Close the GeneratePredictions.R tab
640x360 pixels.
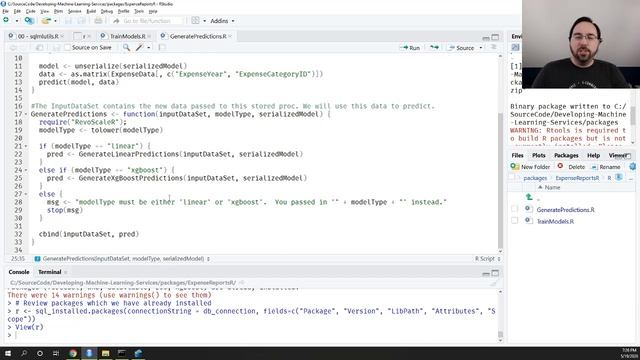point(231,36)
